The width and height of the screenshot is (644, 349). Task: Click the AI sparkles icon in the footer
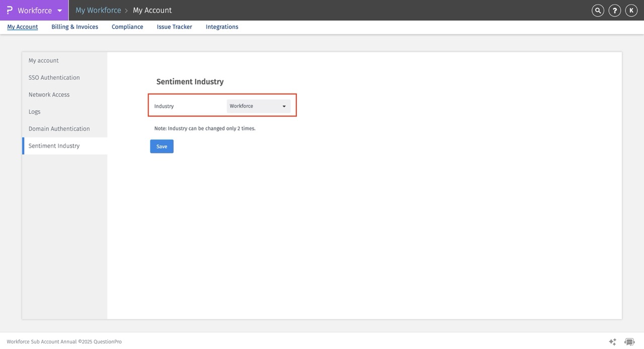[612, 341]
